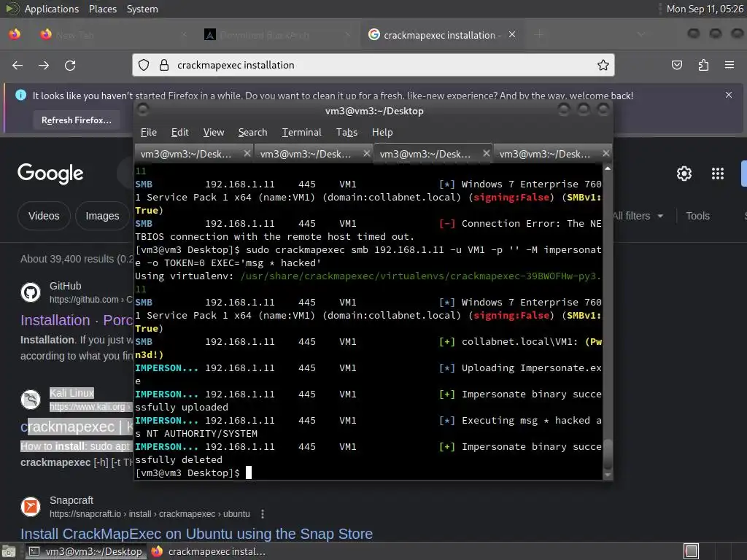Open the Terminal menu
Viewport: 747px width, 560px height.
pos(301,133)
